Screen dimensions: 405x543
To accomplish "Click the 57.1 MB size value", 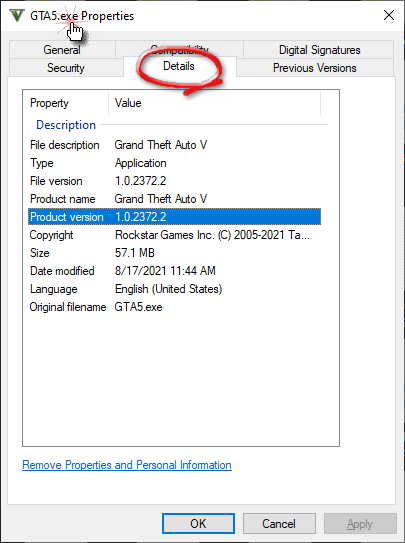I will coord(135,253).
